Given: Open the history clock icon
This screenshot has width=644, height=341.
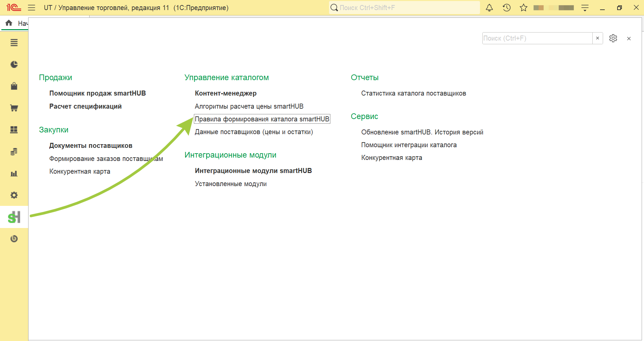Looking at the screenshot, I should pyautogui.click(x=506, y=8).
